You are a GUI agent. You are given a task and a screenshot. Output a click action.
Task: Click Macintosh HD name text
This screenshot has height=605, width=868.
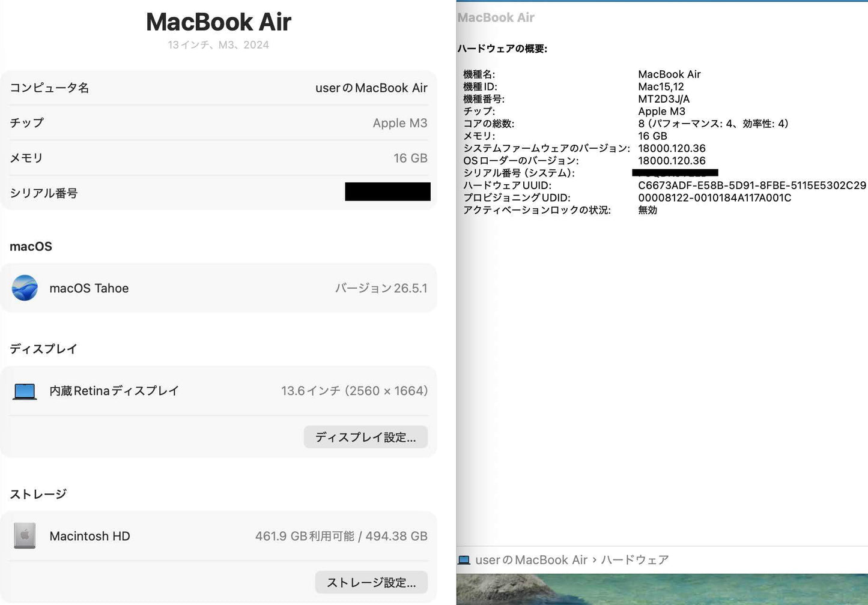click(90, 536)
